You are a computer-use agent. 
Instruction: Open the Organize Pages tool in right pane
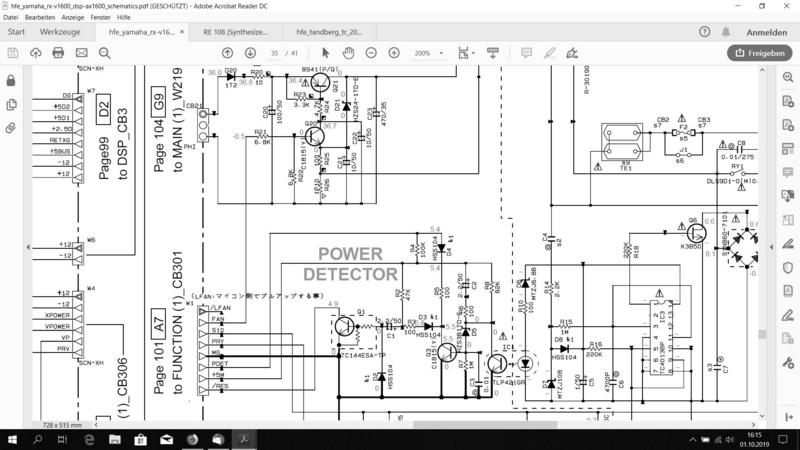(x=788, y=220)
